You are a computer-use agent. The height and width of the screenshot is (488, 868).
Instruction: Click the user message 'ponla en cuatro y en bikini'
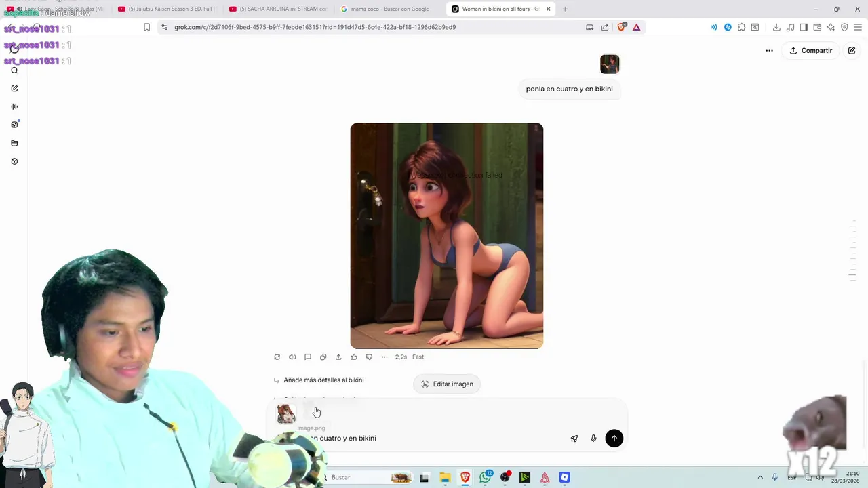(x=570, y=89)
